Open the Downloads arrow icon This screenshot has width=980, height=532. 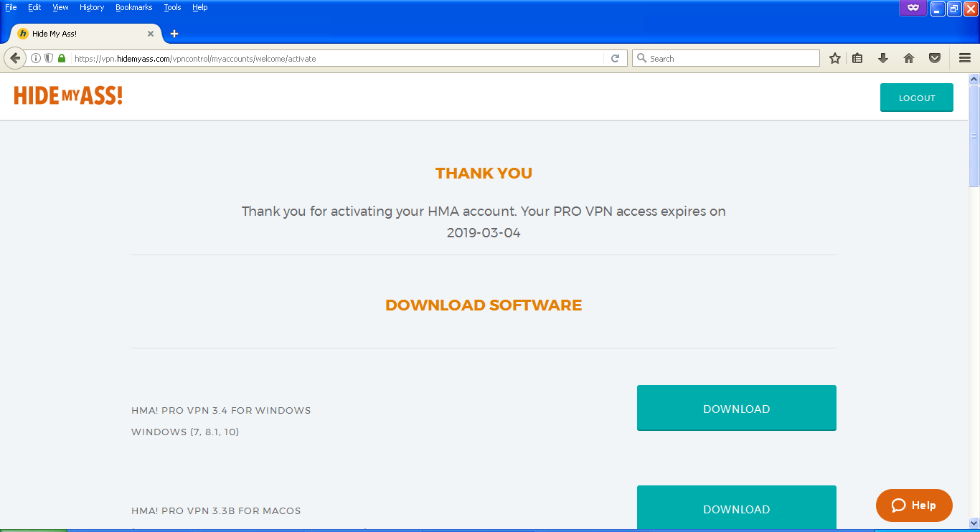pyautogui.click(x=883, y=59)
